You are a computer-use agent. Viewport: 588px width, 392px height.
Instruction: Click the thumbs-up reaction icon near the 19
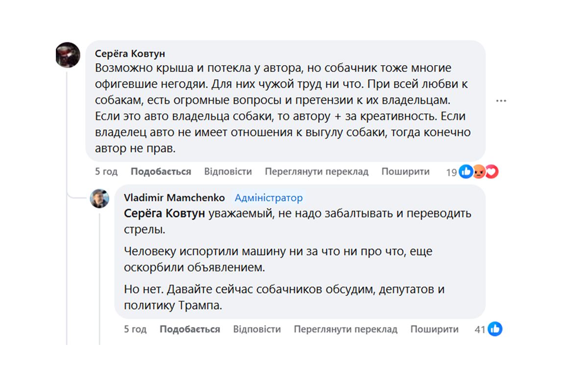[x=465, y=172]
